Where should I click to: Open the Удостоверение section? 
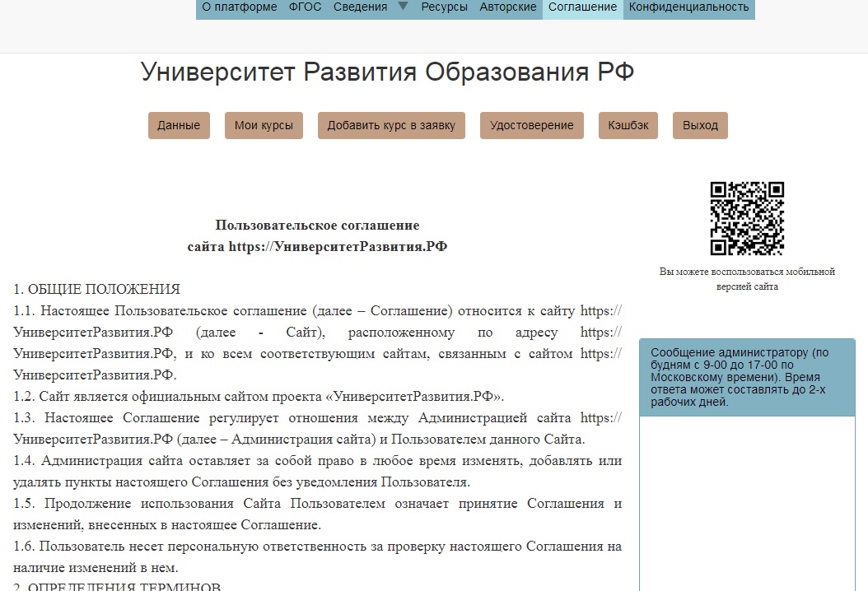tap(531, 126)
